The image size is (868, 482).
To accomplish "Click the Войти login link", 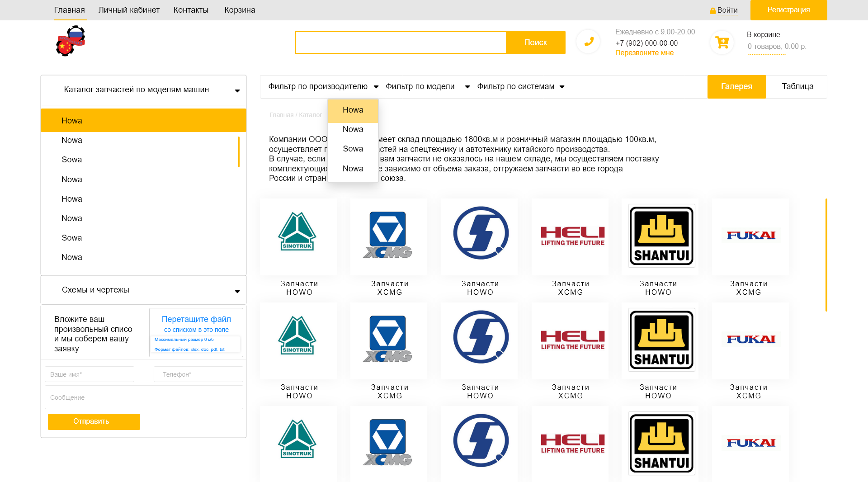I will coord(727,10).
